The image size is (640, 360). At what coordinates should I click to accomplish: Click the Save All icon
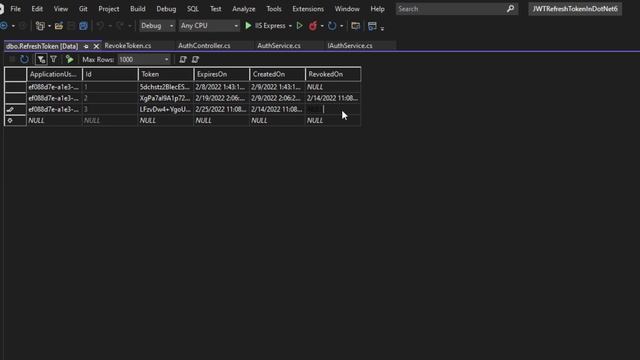coord(83,26)
